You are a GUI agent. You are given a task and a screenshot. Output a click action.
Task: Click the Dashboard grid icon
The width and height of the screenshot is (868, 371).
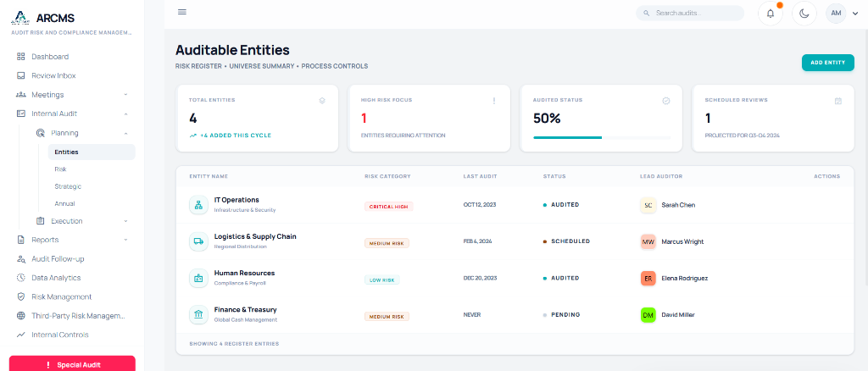(x=21, y=57)
